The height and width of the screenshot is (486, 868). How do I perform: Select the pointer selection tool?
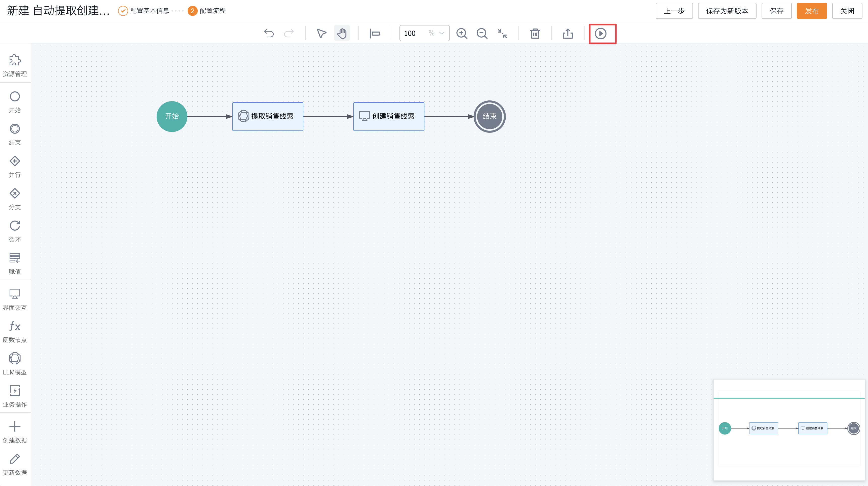(321, 33)
